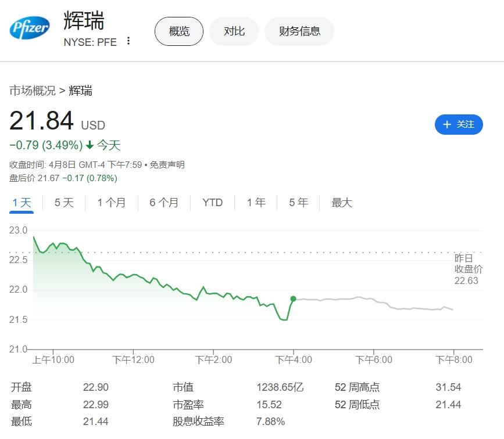Click the green price marker dot on chart
The image size is (504, 439).
click(x=293, y=298)
